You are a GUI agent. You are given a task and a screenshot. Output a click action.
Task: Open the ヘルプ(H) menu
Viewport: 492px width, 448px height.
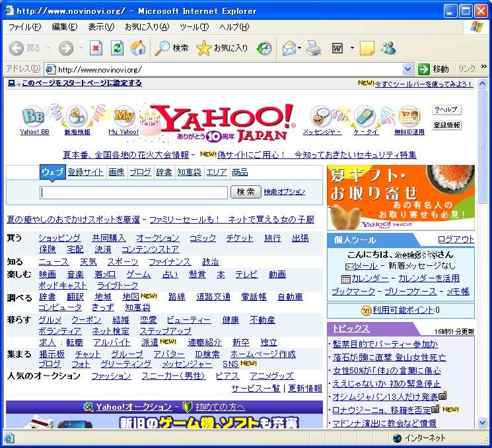234,27
